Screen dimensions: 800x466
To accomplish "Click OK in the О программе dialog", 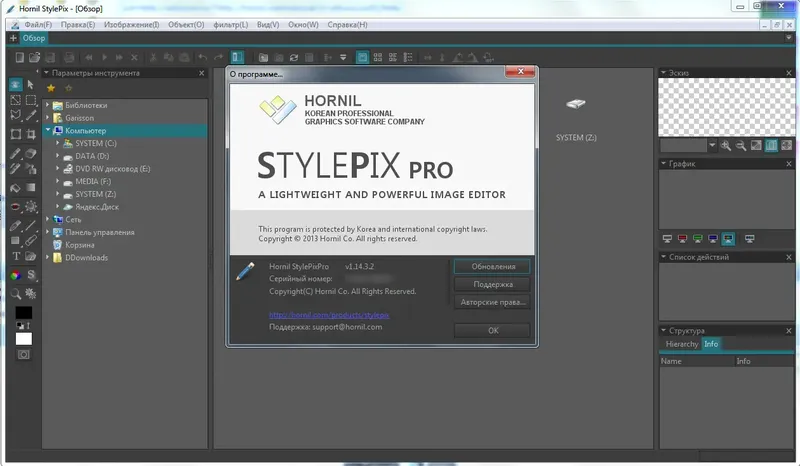I will 492,330.
